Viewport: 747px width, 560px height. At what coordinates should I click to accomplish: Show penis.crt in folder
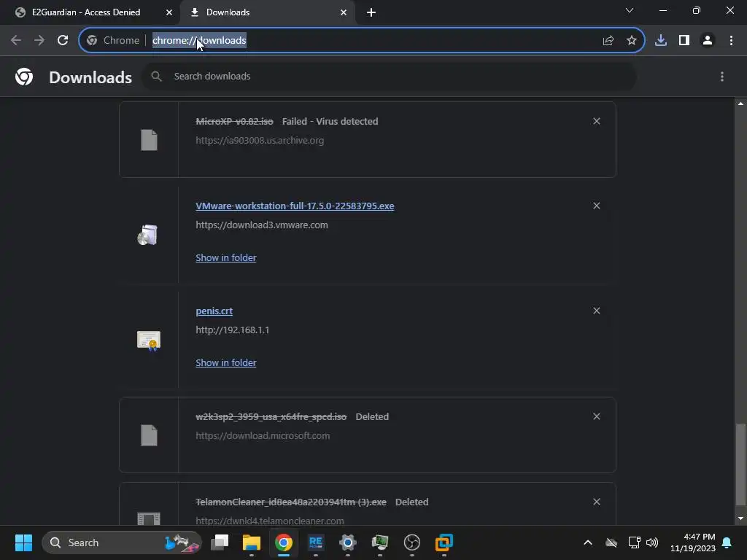226,363
